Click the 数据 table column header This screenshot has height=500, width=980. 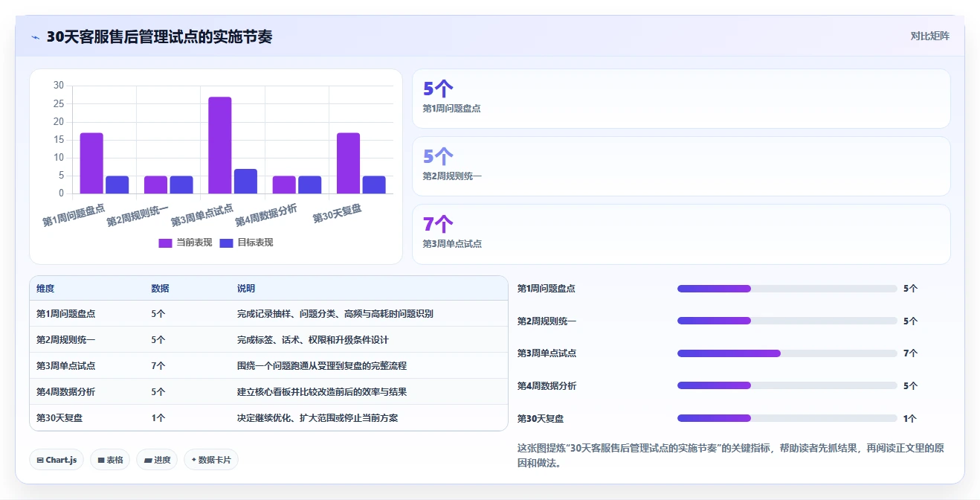click(x=160, y=289)
